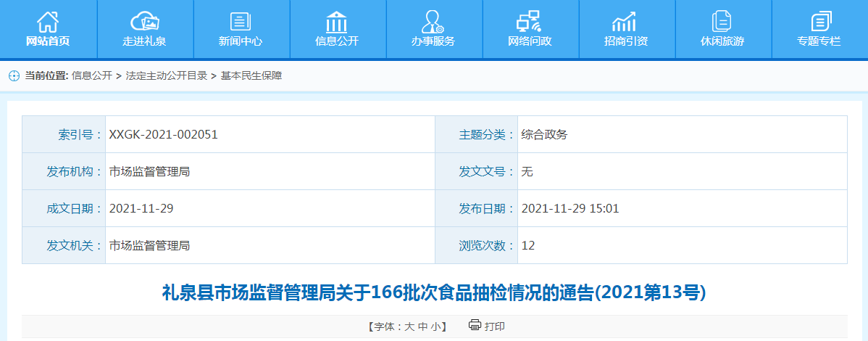Click the 索引号 label cell
The image size is (868, 341).
(x=64, y=134)
